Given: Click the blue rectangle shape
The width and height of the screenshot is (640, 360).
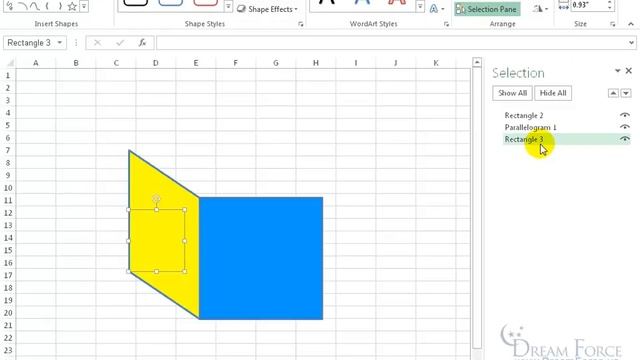Looking at the screenshot, I should tap(261, 258).
